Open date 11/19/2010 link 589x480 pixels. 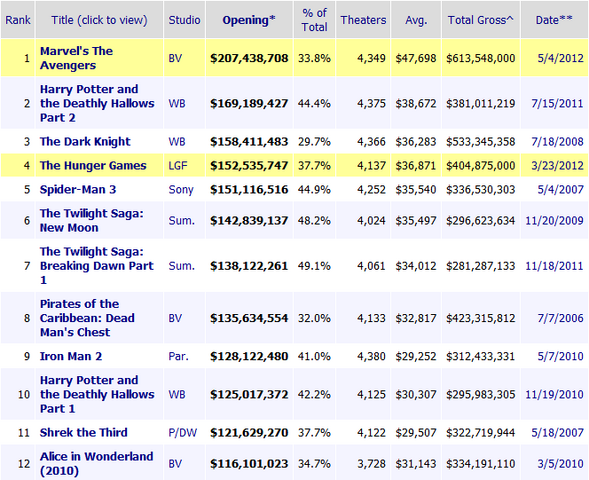[554, 395]
